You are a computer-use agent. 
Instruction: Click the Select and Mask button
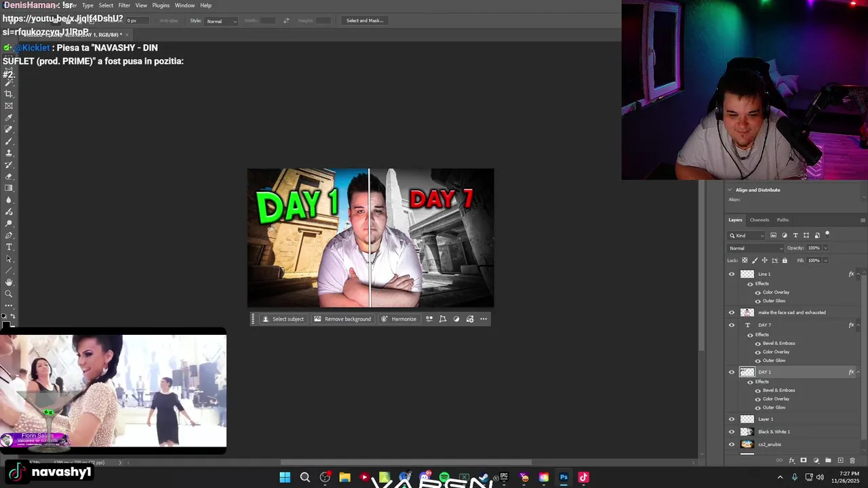(x=365, y=21)
